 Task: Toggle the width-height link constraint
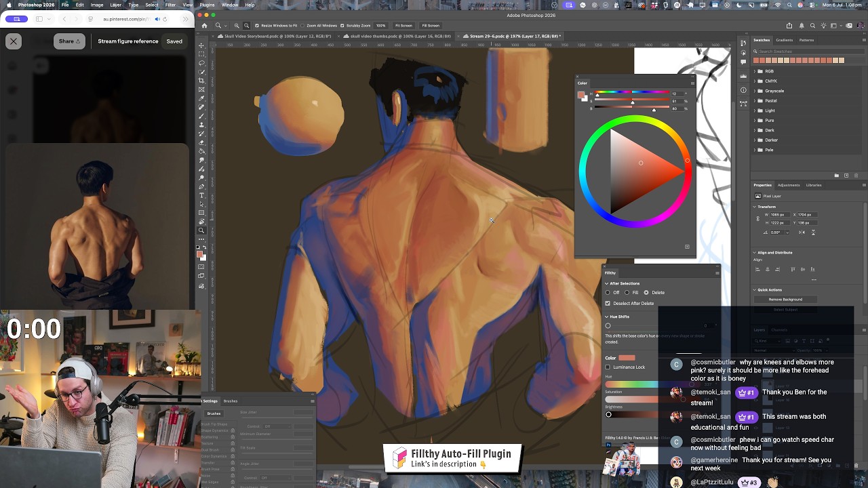point(758,219)
